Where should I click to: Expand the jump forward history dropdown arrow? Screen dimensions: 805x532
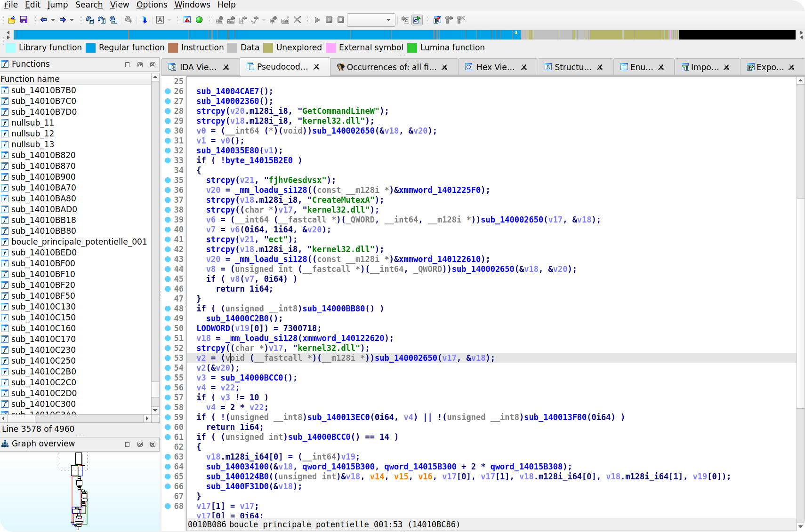click(x=72, y=20)
